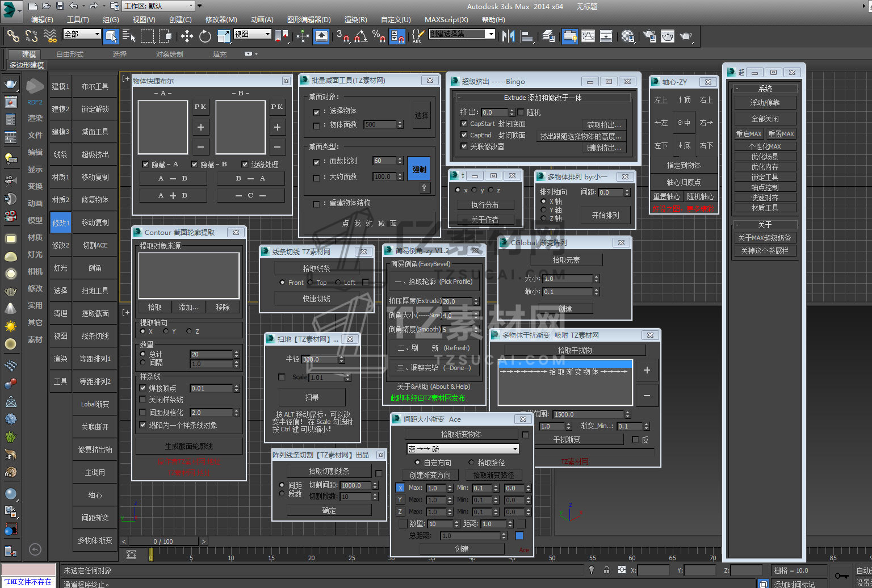
Task: Activate the Select Object tool
Action: click(111, 36)
